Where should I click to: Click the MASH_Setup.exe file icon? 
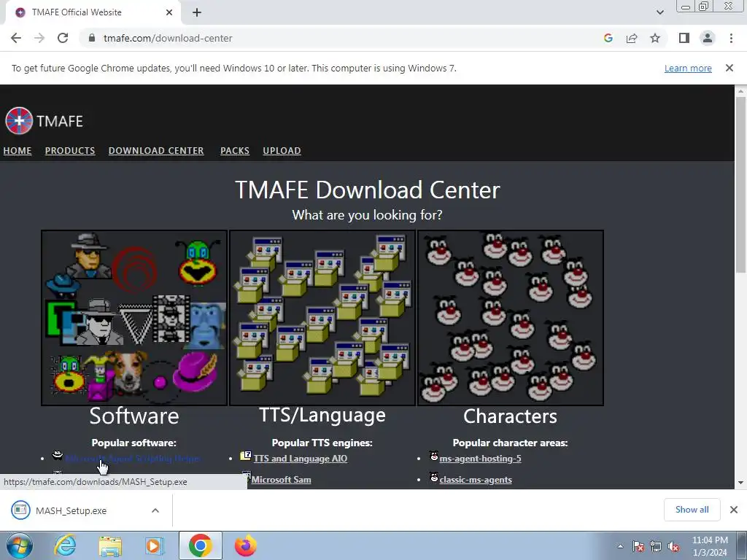pyautogui.click(x=20, y=510)
